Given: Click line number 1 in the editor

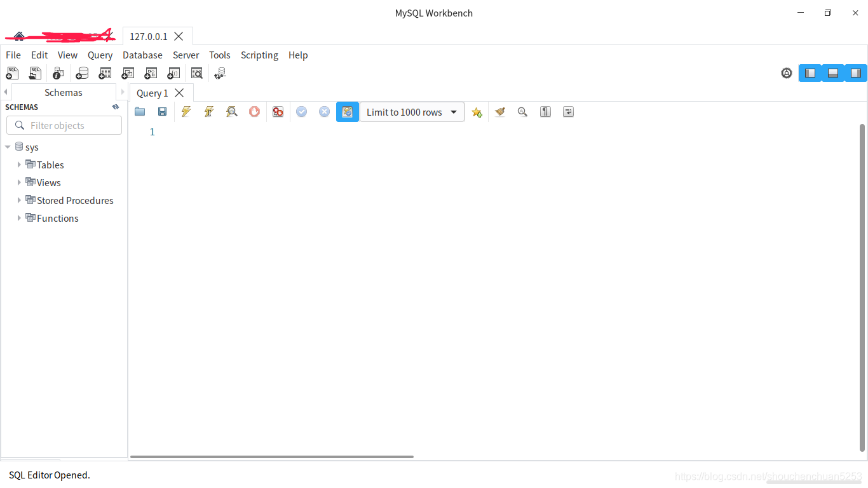Looking at the screenshot, I should (x=153, y=132).
